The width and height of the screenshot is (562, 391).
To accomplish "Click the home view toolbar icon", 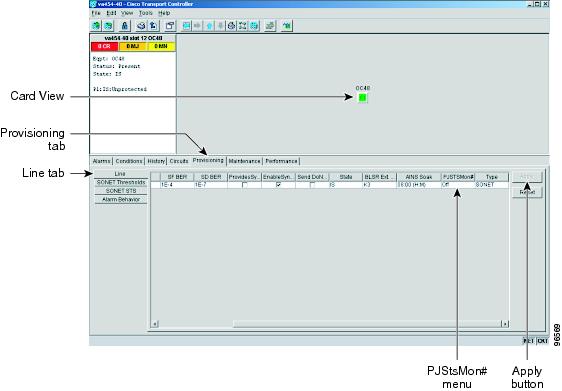I will [232, 25].
